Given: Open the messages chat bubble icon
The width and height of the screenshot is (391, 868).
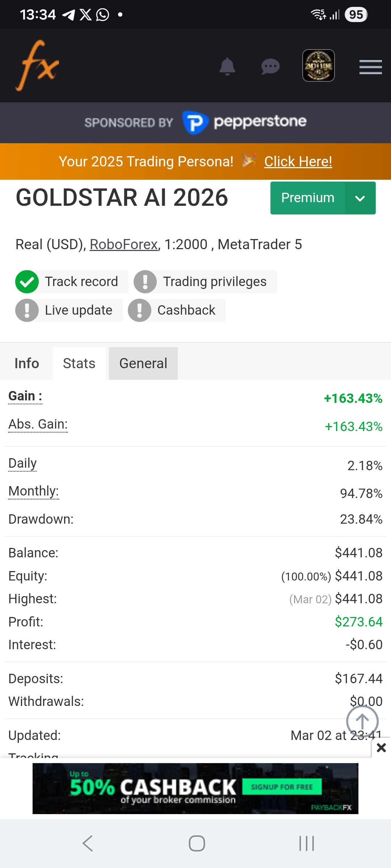Looking at the screenshot, I should [x=270, y=67].
